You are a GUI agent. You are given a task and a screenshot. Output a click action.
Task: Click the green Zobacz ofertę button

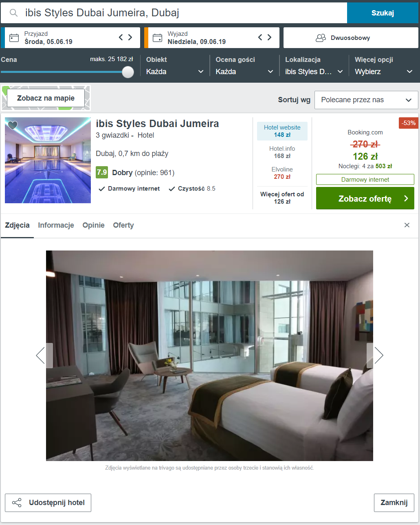pos(365,198)
